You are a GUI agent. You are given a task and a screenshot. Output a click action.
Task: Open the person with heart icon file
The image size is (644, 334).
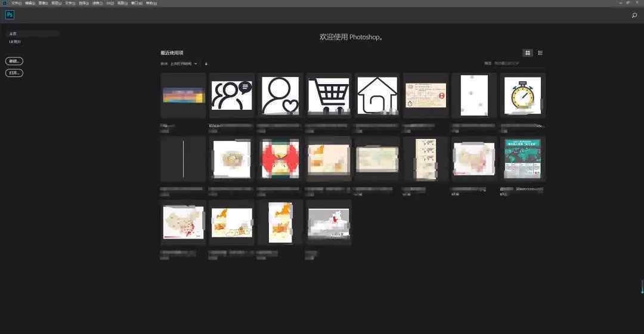click(x=280, y=95)
